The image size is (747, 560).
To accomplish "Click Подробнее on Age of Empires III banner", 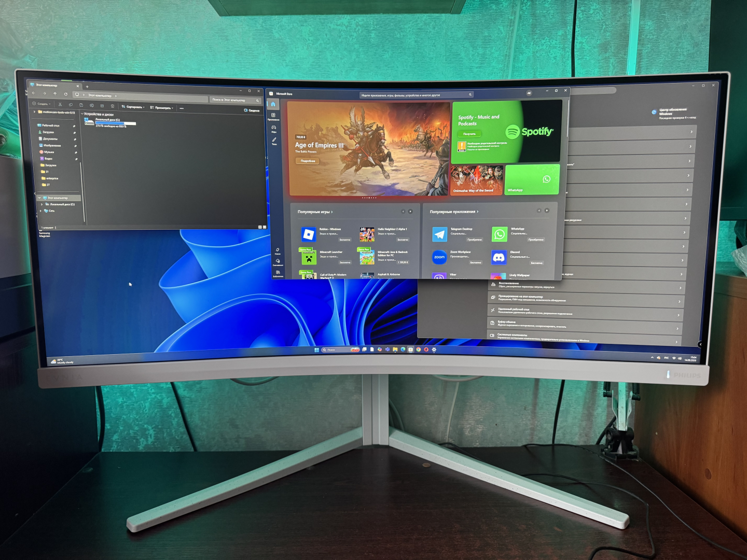I will tap(308, 161).
